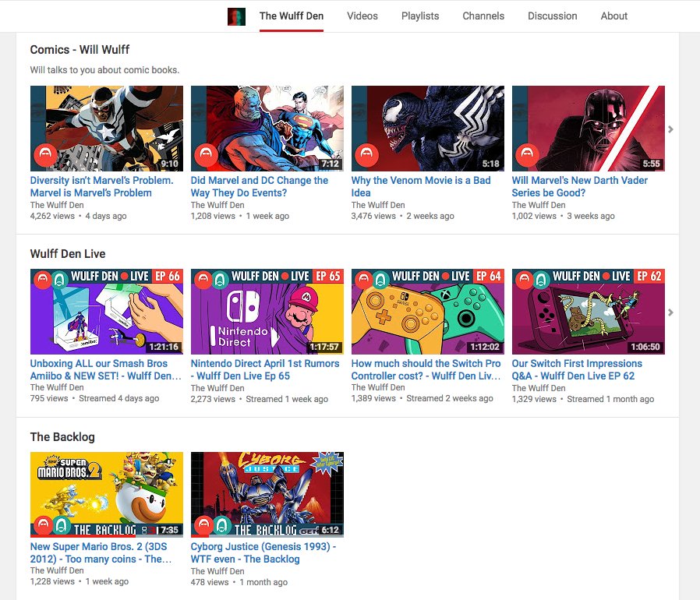The image size is (700, 600).
Task: Click The Wulff Den under the Venom video
Action: pos(378,205)
